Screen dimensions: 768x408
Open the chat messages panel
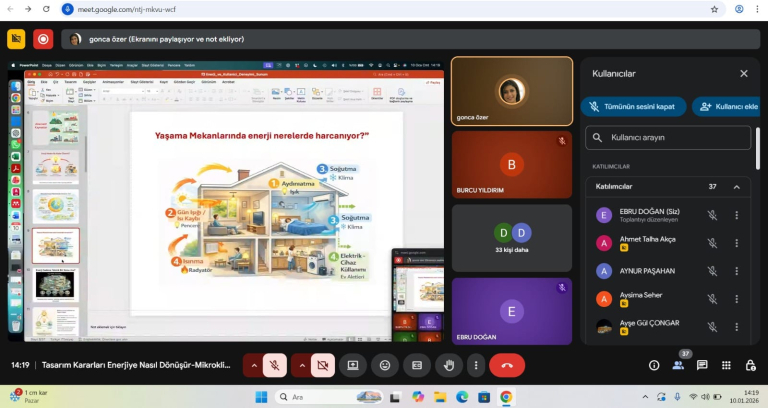point(702,365)
